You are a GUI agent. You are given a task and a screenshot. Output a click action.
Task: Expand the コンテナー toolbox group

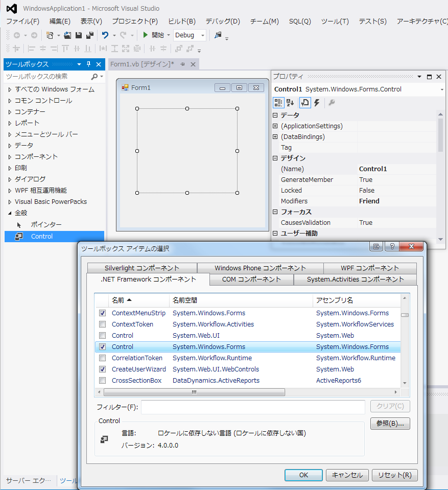coord(10,112)
